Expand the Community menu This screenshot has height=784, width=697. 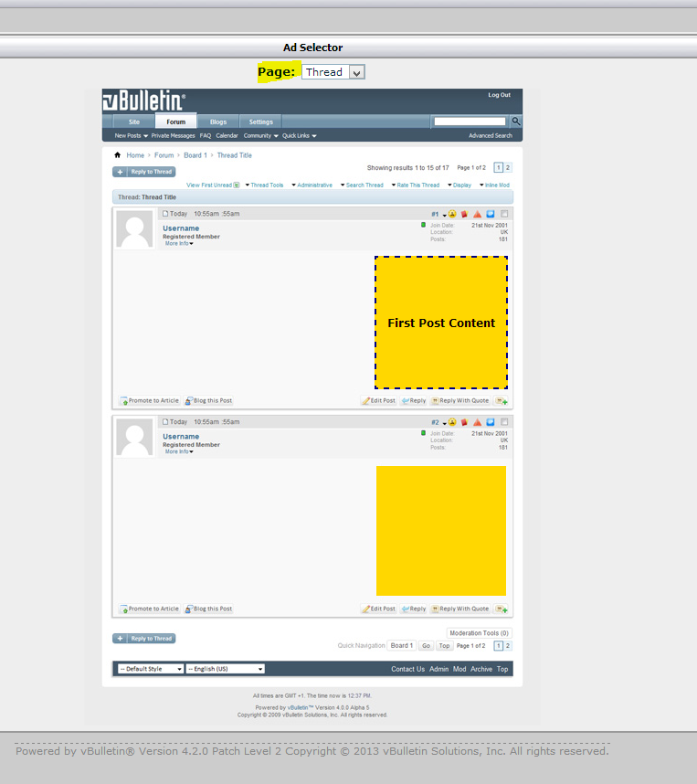[260, 135]
